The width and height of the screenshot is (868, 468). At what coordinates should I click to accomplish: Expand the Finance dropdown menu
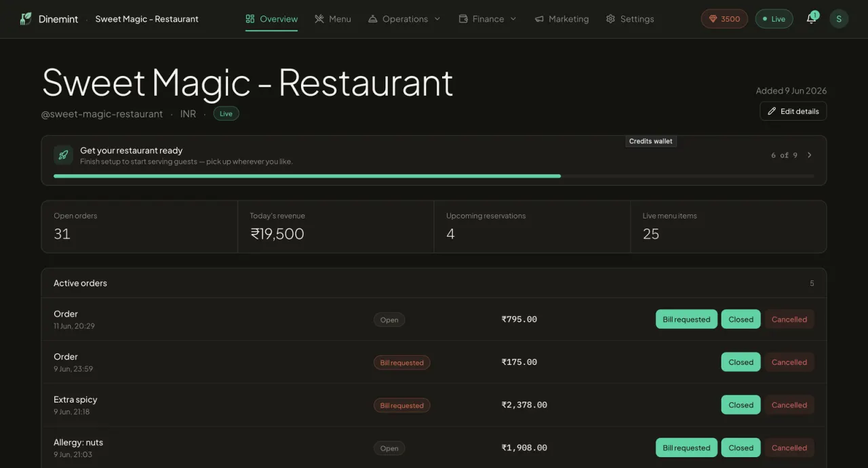click(x=488, y=19)
